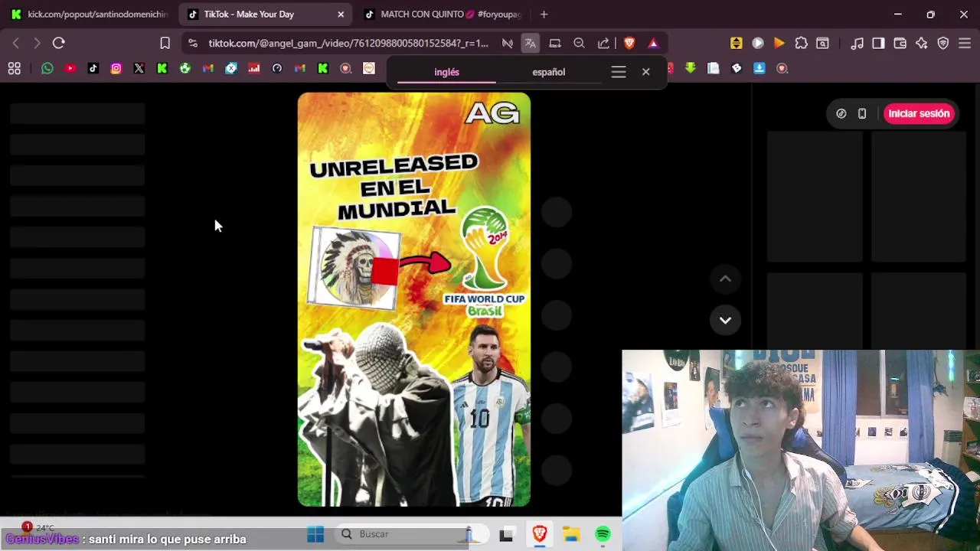The height and width of the screenshot is (551, 980).
Task: Open the green download arrow bookmark
Action: coord(691,68)
